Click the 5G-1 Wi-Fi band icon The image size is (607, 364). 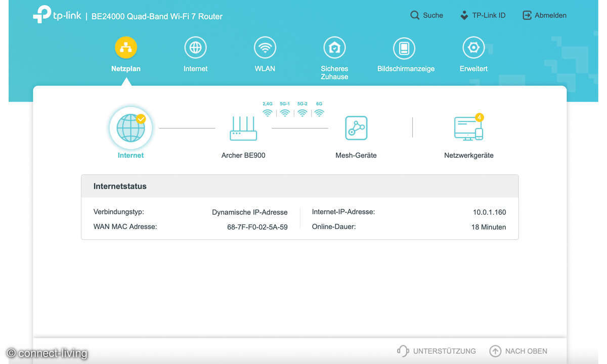(285, 113)
